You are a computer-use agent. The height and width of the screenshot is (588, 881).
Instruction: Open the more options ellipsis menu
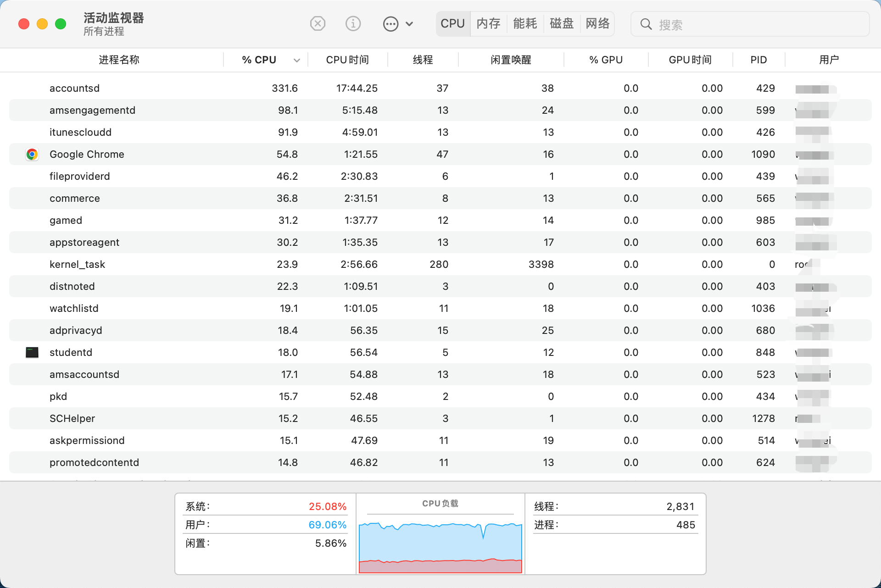tap(391, 24)
